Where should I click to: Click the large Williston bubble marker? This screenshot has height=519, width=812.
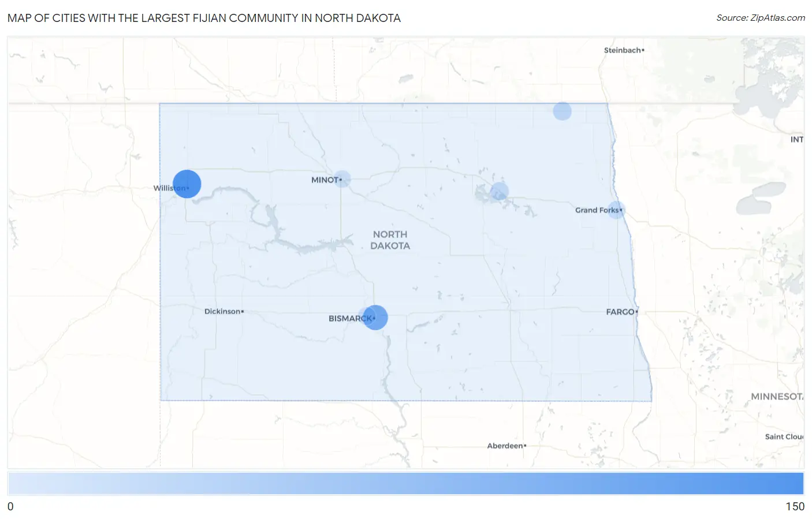[x=187, y=184]
